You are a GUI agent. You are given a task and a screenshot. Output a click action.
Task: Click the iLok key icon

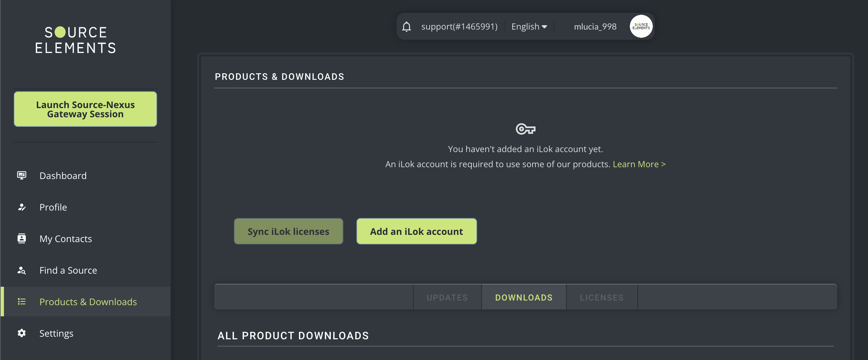coord(525,129)
